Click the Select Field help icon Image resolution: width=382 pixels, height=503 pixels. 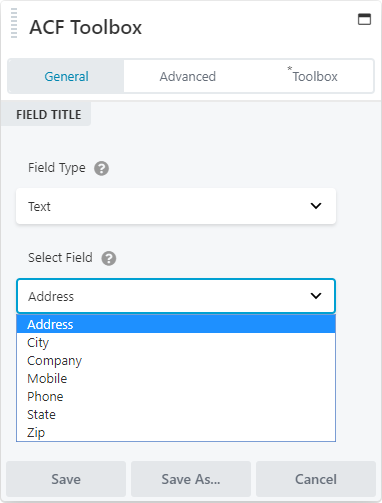pos(109,258)
